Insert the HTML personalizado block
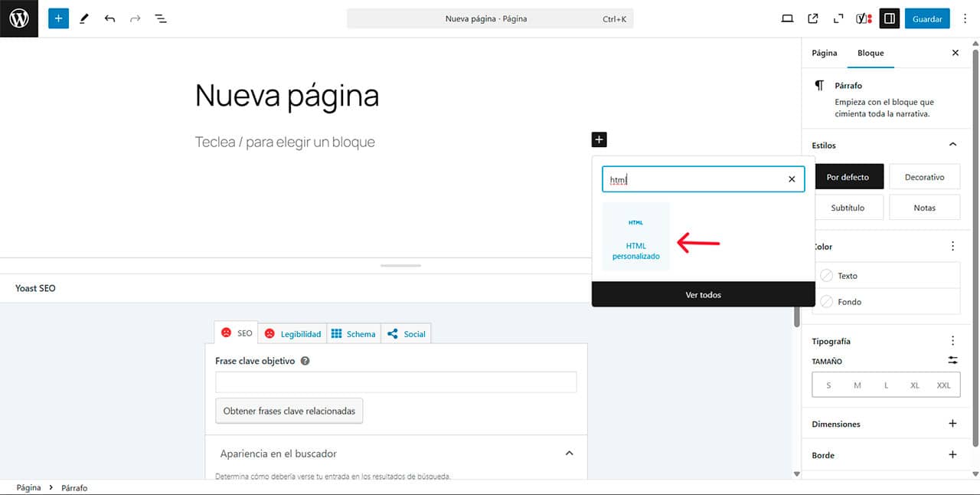 point(635,237)
